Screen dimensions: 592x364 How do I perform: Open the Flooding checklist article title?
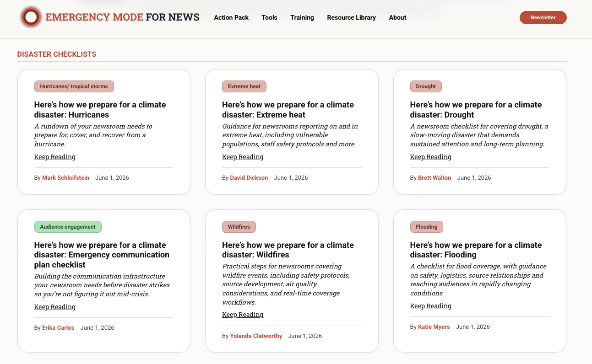point(476,250)
